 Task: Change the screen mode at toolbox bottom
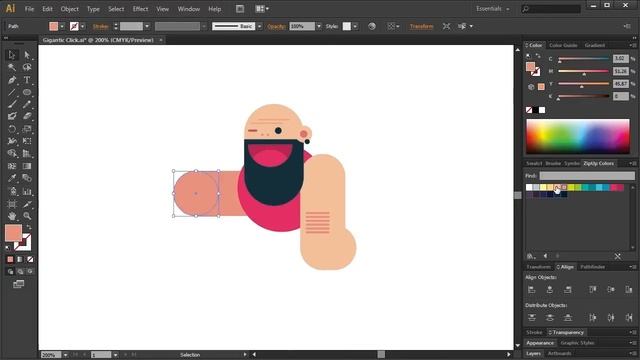tap(18, 284)
